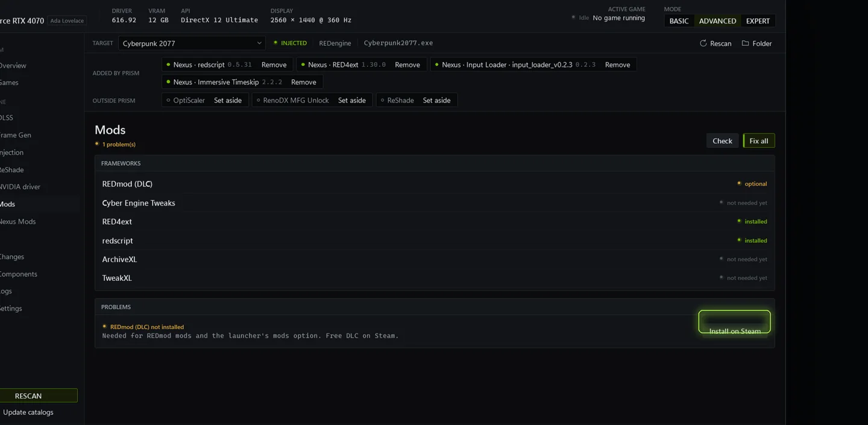Remove Nexus Input Loader 0.2.3
This screenshot has width=868, height=425.
(617, 65)
